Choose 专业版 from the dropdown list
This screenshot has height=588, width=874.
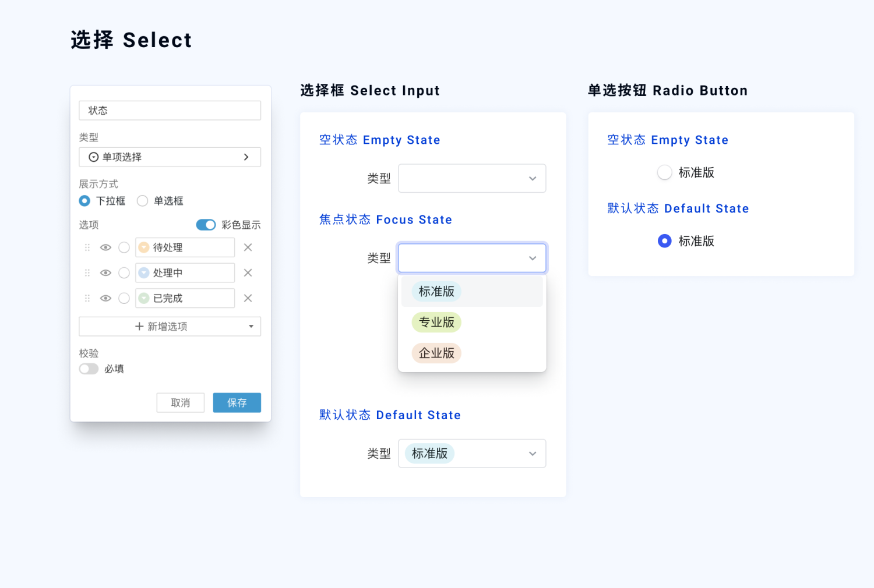tap(436, 323)
